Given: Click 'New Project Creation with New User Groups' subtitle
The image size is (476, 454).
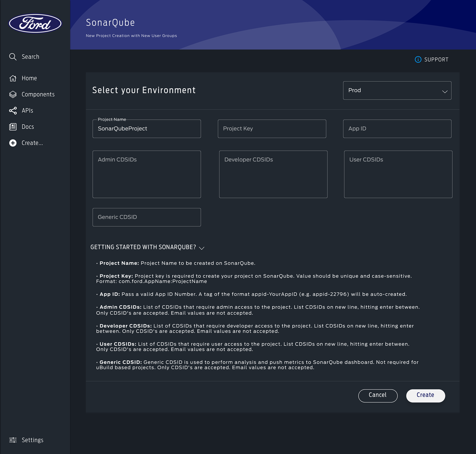Looking at the screenshot, I should coord(131,36).
